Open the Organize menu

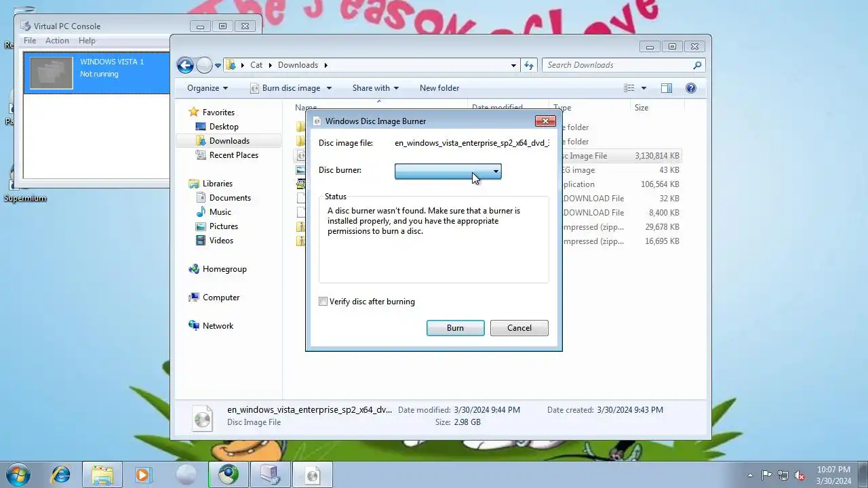click(208, 88)
